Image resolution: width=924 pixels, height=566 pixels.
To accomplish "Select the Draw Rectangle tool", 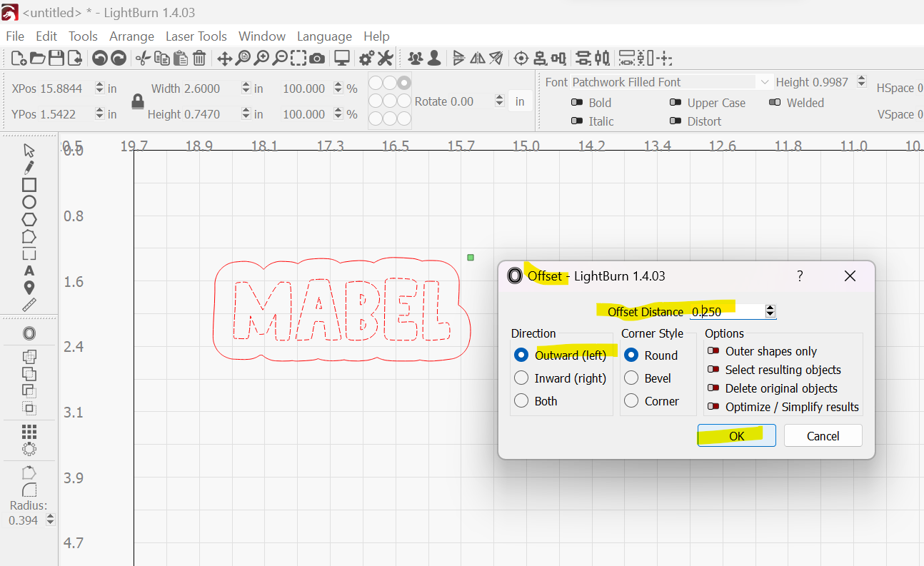I will point(29,185).
